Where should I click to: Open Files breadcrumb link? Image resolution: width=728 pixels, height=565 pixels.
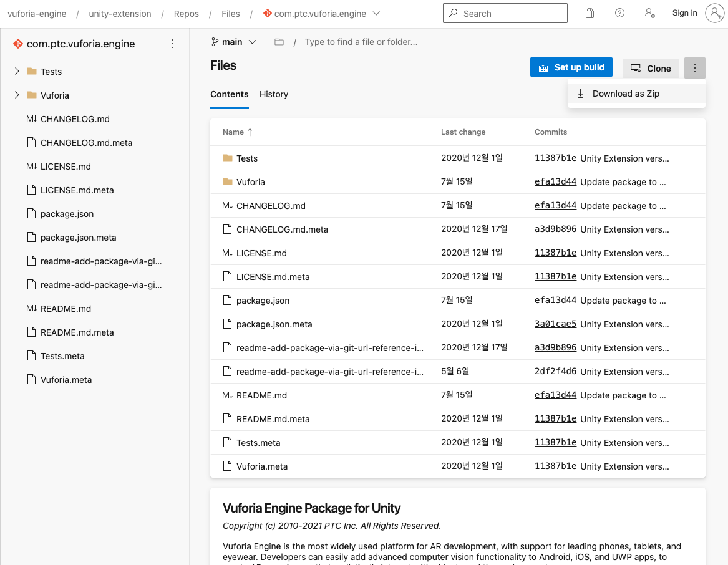click(x=231, y=14)
